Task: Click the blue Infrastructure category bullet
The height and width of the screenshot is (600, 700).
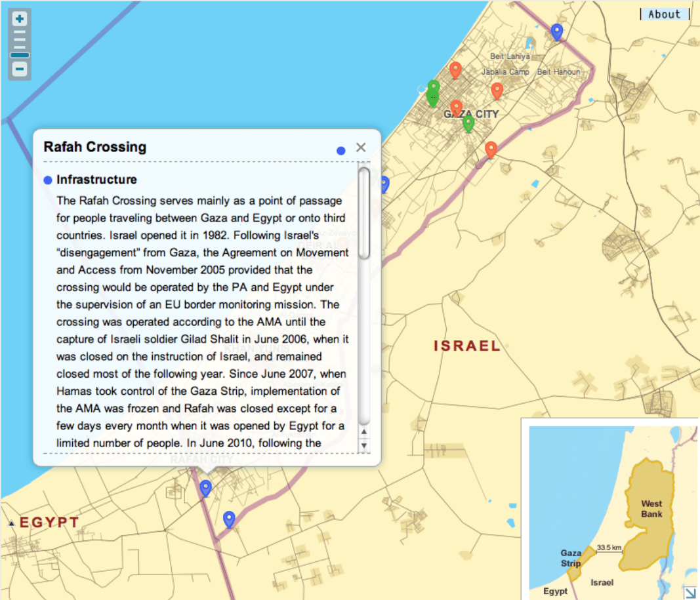Action: pyautogui.click(x=48, y=180)
